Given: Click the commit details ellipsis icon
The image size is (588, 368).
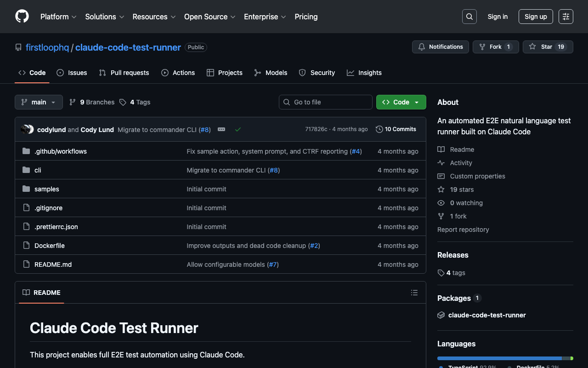Looking at the screenshot, I should click(x=221, y=130).
